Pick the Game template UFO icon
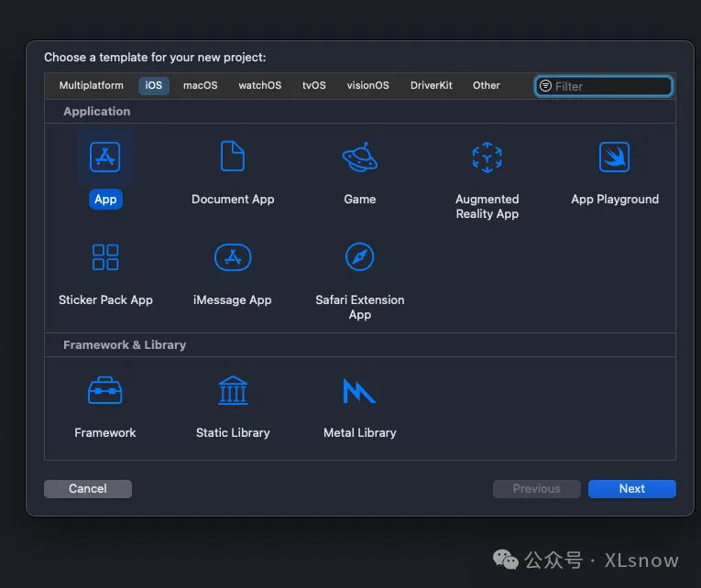Viewport: 701px width, 588px height. (360, 157)
